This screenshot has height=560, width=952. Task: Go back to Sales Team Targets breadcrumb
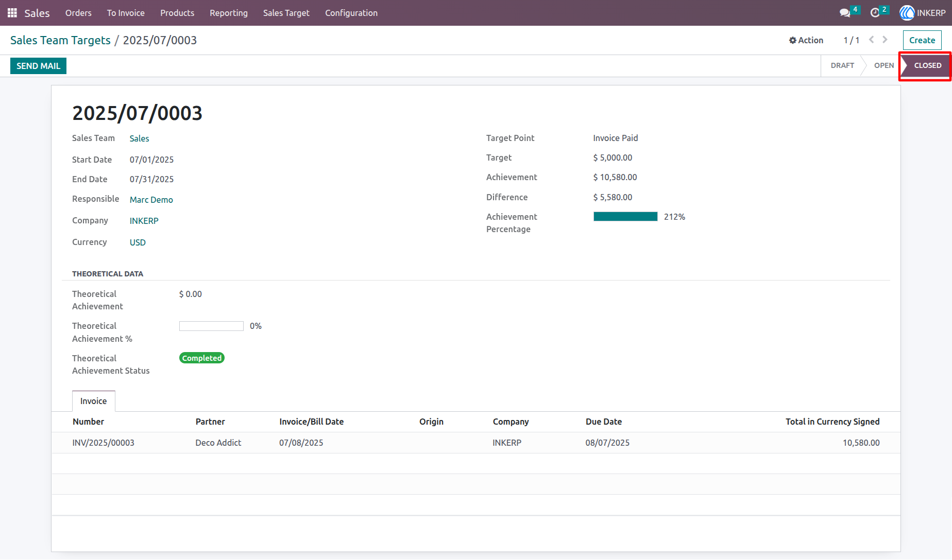pos(61,40)
